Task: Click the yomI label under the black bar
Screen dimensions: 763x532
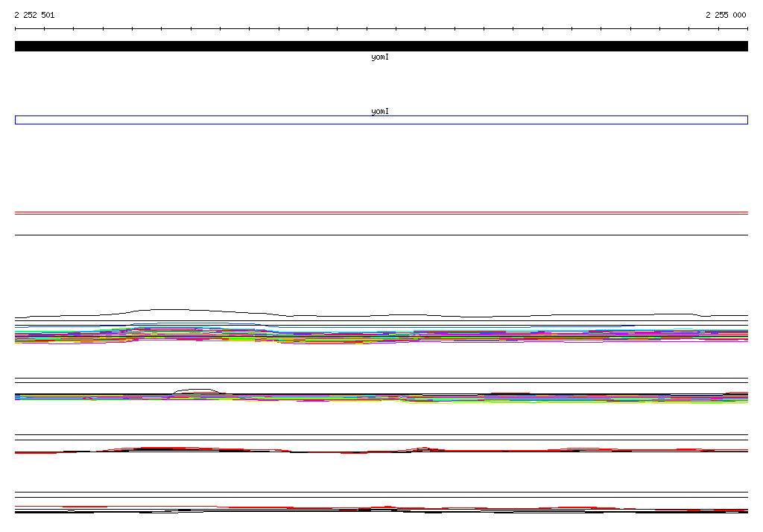Action: (380, 57)
